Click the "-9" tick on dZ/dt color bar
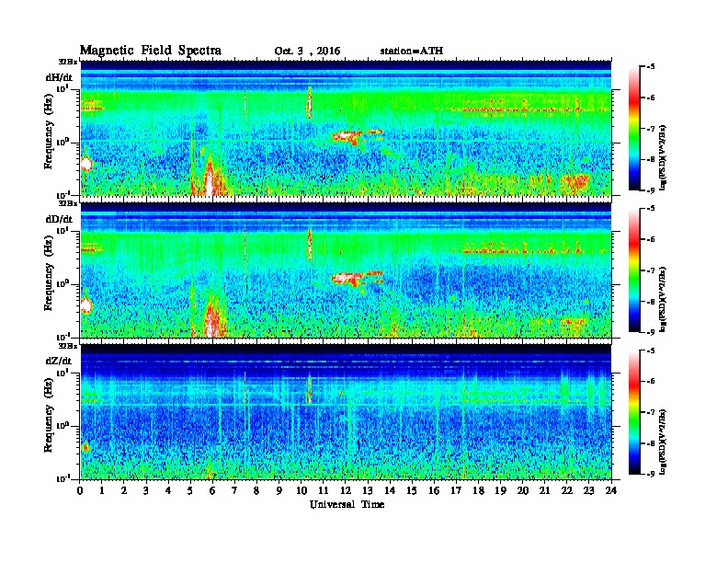Image resolution: width=728 pixels, height=563 pixels. pos(651,474)
